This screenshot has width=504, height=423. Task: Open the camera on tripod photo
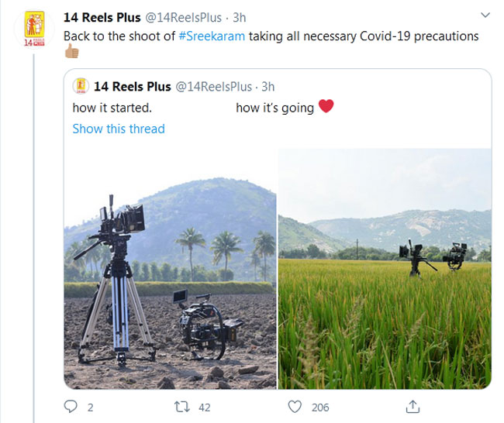coord(170,267)
